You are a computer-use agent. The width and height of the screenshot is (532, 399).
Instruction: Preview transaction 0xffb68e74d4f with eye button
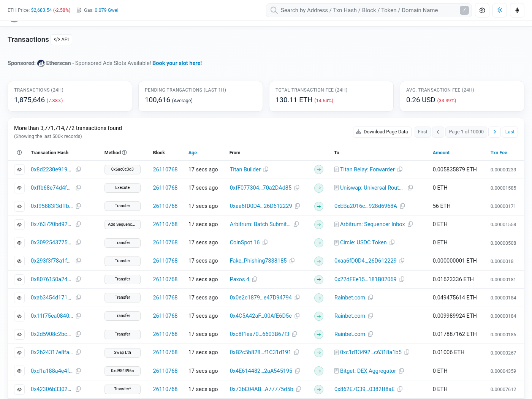click(19, 188)
